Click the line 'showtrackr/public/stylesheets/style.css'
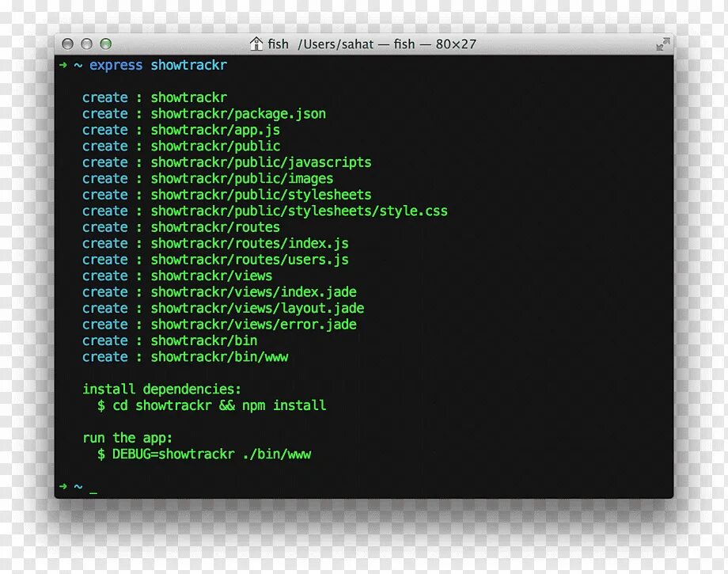Screen dimensions: 728x574 [x=299, y=211]
